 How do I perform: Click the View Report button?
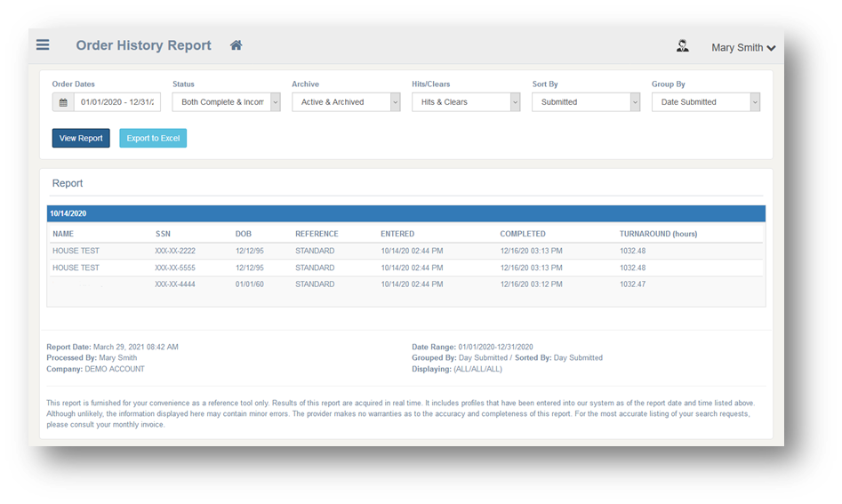(x=81, y=138)
